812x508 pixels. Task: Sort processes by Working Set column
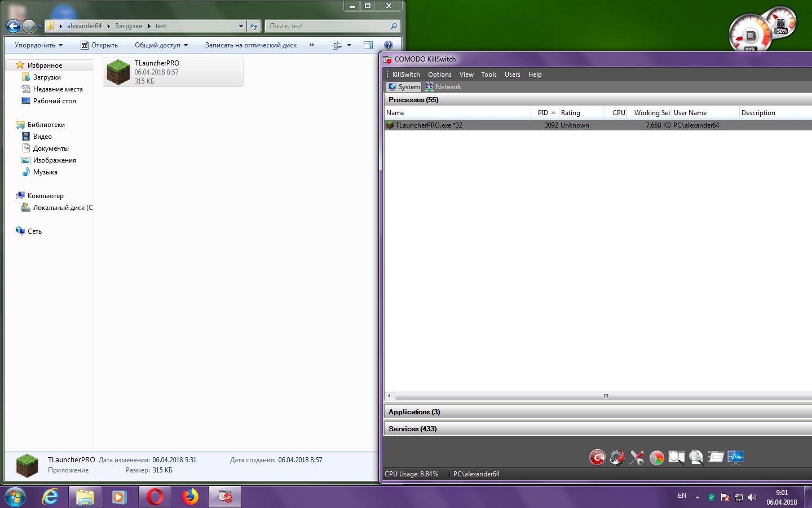(650, 113)
